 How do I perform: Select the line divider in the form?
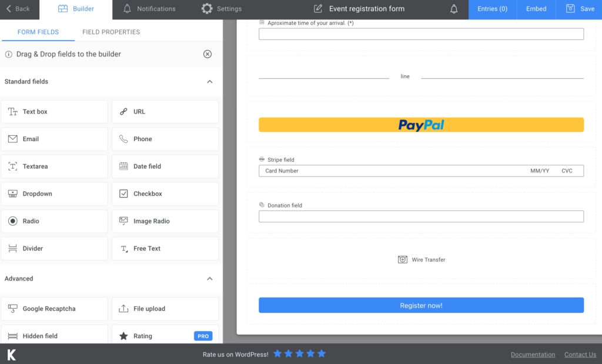pyautogui.click(x=421, y=76)
